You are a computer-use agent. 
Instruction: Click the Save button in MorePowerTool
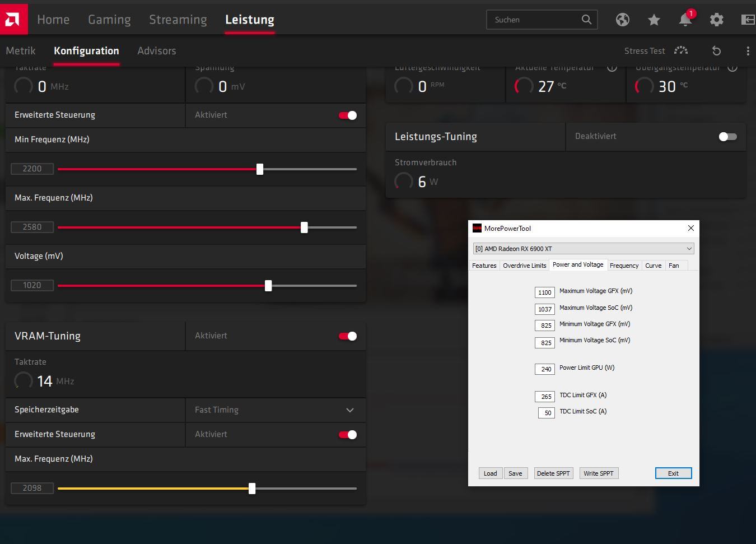[515, 473]
